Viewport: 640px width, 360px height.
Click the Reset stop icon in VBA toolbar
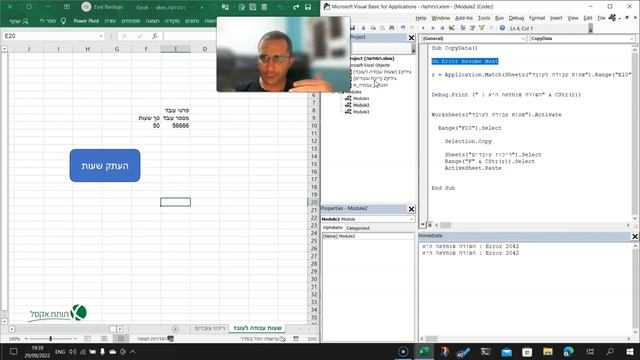442,28
